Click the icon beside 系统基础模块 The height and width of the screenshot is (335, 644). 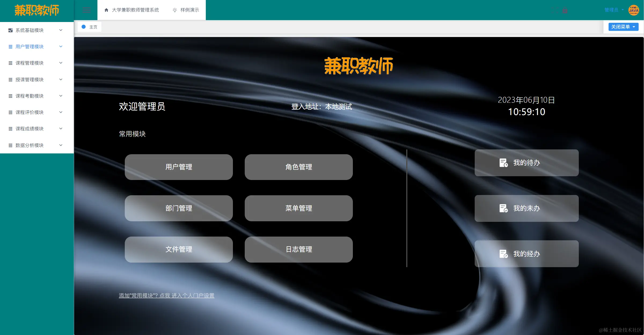point(10,30)
